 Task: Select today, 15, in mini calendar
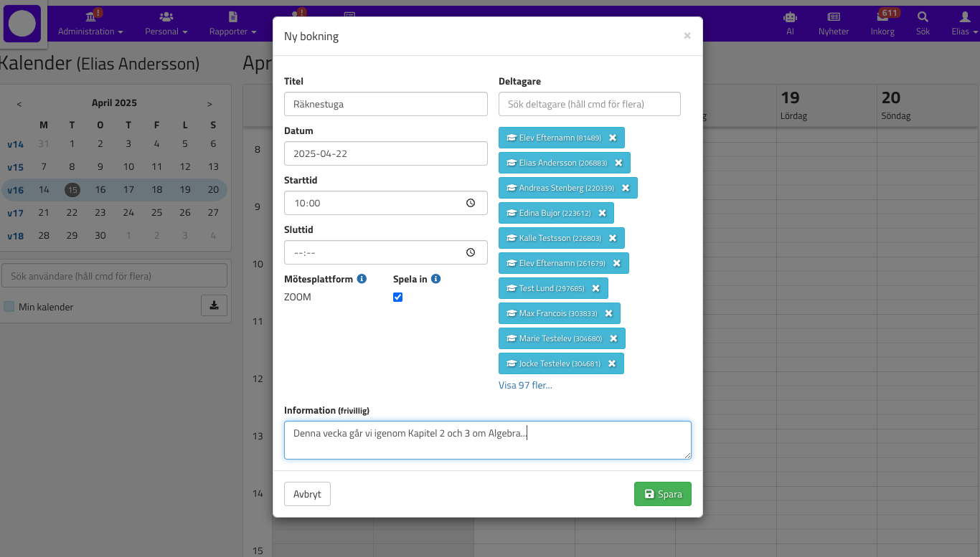pos(72,190)
